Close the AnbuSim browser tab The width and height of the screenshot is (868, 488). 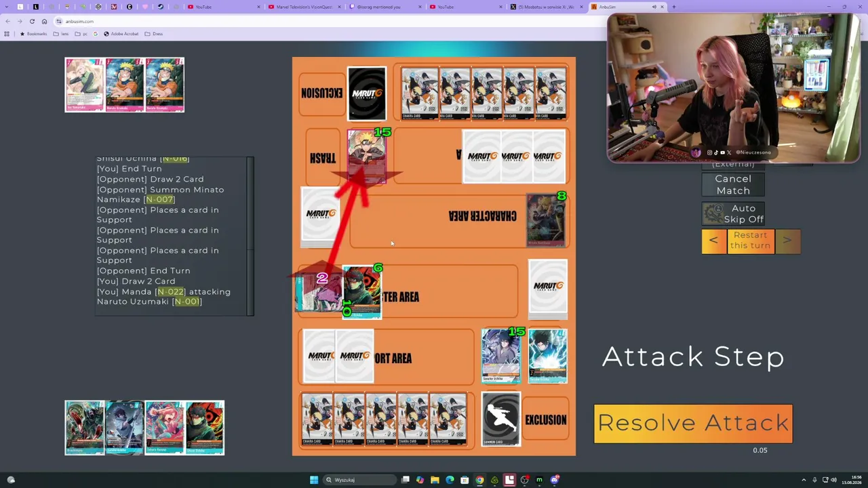point(663,7)
